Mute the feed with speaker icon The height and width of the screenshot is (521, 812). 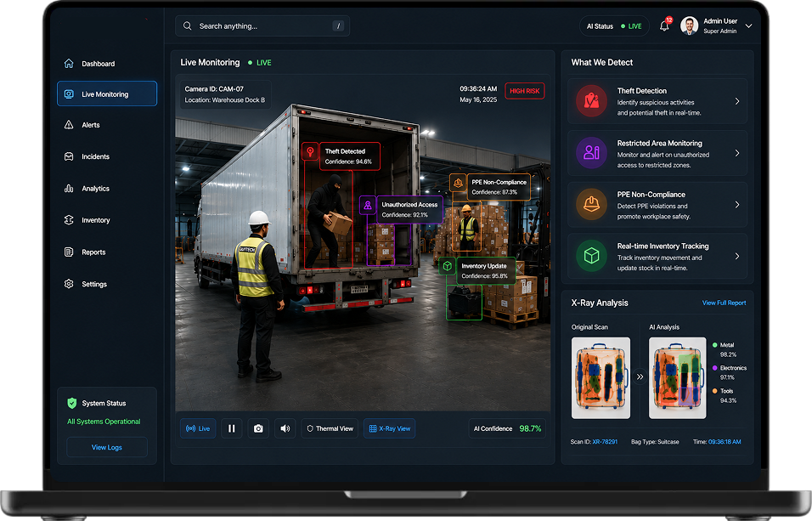(285, 428)
